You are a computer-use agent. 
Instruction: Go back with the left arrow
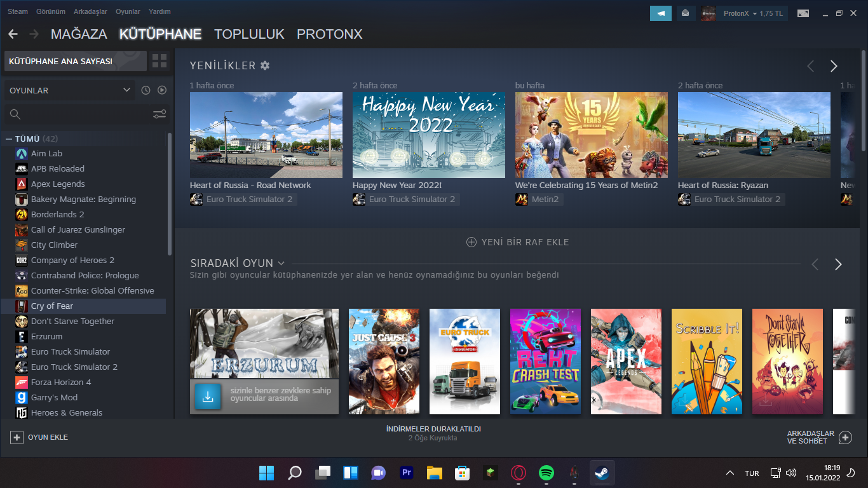pos(13,34)
